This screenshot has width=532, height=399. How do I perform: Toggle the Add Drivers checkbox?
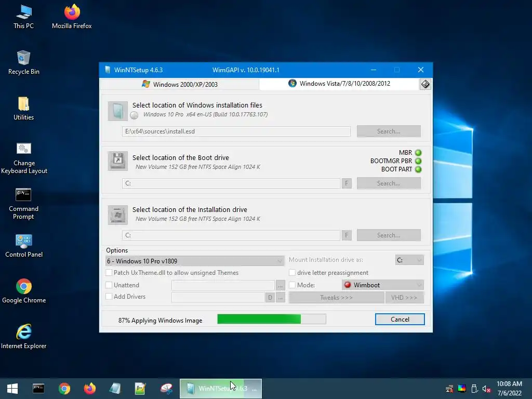tap(109, 297)
